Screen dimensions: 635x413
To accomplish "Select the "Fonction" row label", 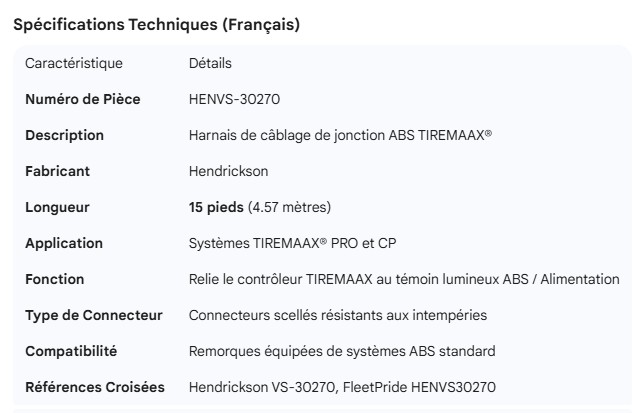I will pyautogui.click(x=54, y=280).
